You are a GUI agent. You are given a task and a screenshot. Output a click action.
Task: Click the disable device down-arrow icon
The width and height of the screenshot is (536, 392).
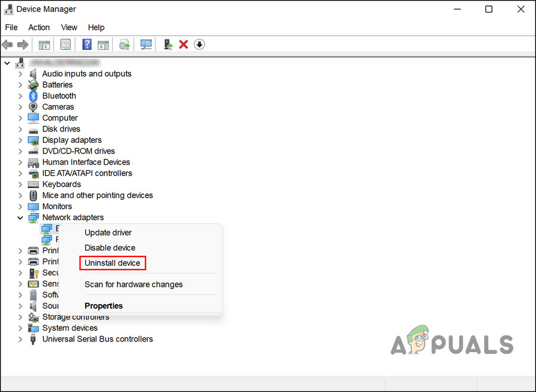200,45
